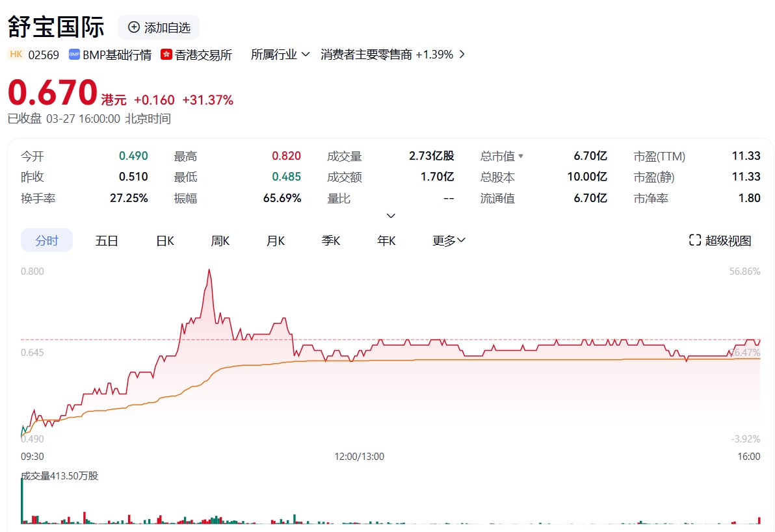Click the BMP基础行情 label

pos(117,55)
